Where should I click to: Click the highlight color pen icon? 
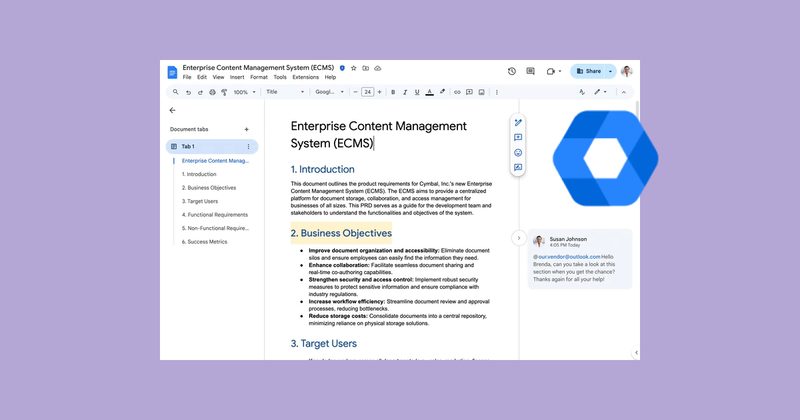pyautogui.click(x=442, y=92)
